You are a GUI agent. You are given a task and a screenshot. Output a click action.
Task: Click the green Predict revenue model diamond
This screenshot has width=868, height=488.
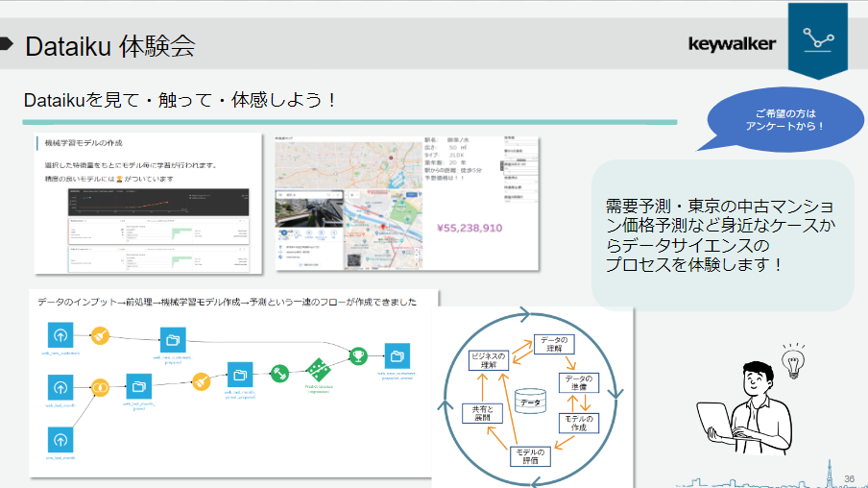coord(319,370)
